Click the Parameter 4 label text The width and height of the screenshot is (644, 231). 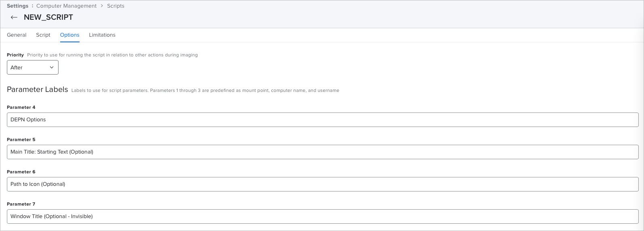[x=21, y=107]
